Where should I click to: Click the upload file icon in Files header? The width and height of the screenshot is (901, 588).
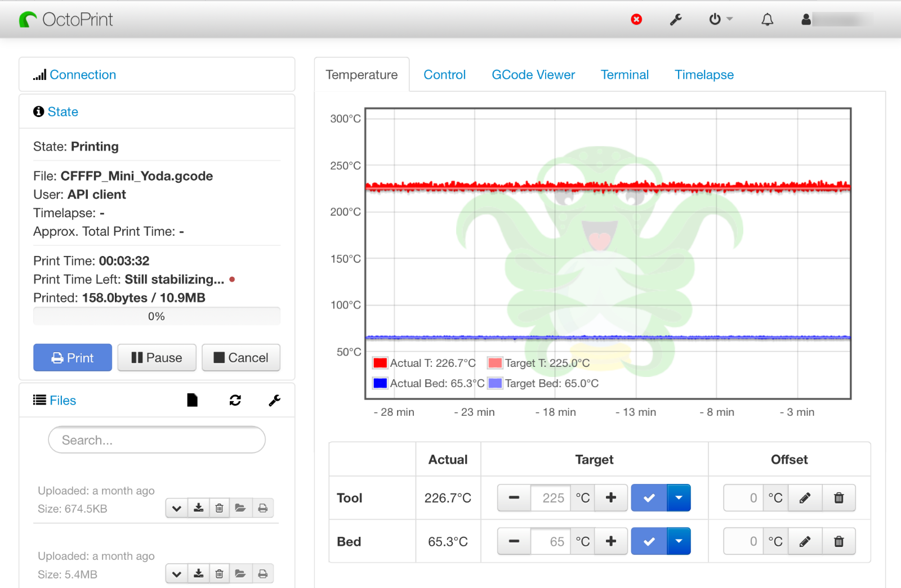[192, 400]
